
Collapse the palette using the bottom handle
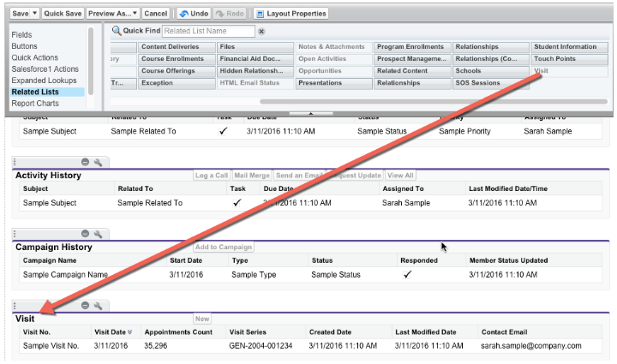(308, 111)
